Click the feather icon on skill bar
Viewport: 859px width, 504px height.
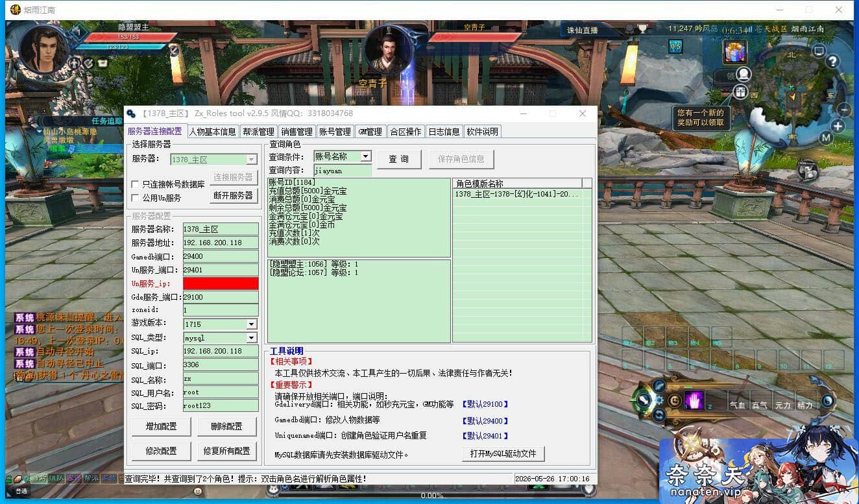coord(659,386)
